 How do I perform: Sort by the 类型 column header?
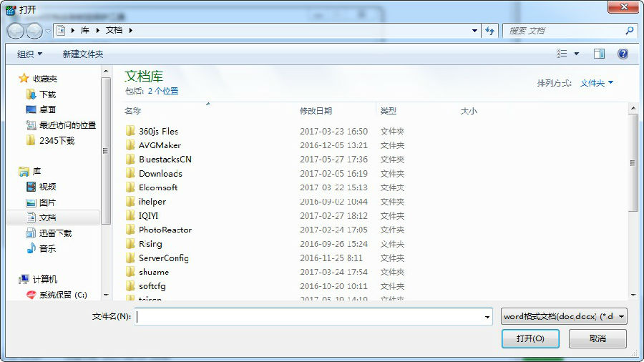(x=388, y=111)
